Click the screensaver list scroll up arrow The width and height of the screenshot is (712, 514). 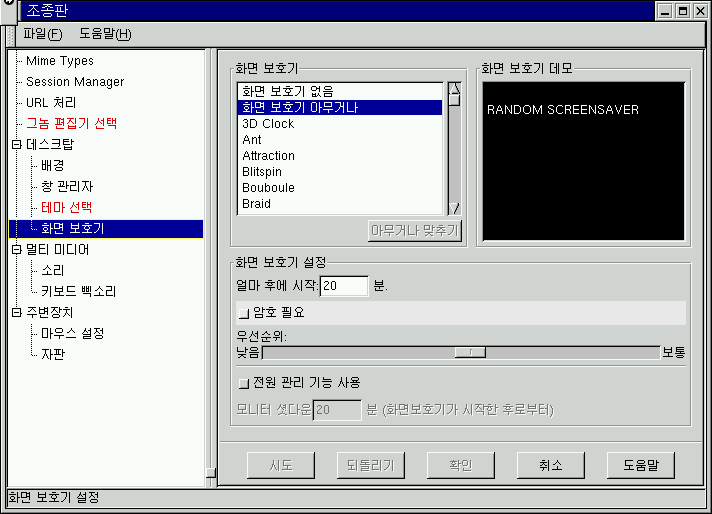tap(454, 88)
